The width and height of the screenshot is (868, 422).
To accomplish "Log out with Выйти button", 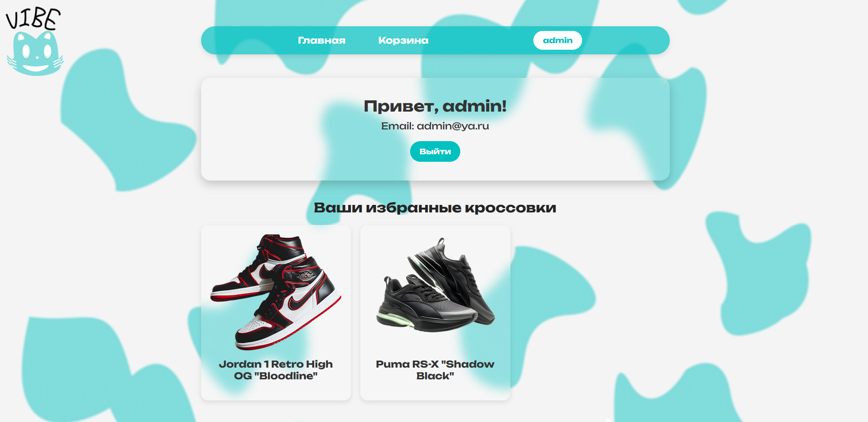I will click(435, 151).
